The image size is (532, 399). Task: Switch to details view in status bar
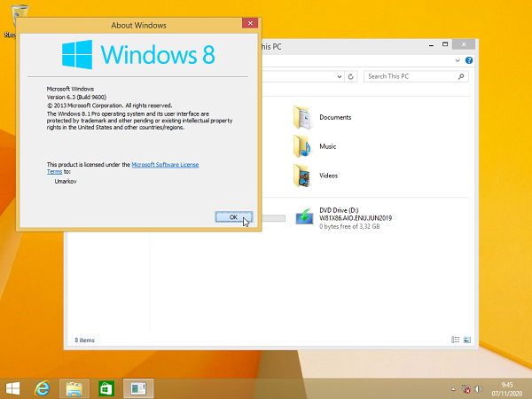(457, 340)
